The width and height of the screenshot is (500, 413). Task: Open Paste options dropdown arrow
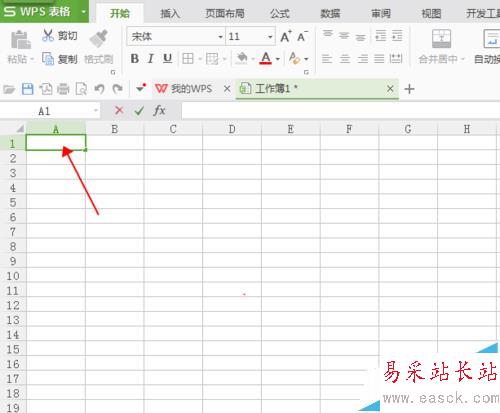tap(32, 59)
